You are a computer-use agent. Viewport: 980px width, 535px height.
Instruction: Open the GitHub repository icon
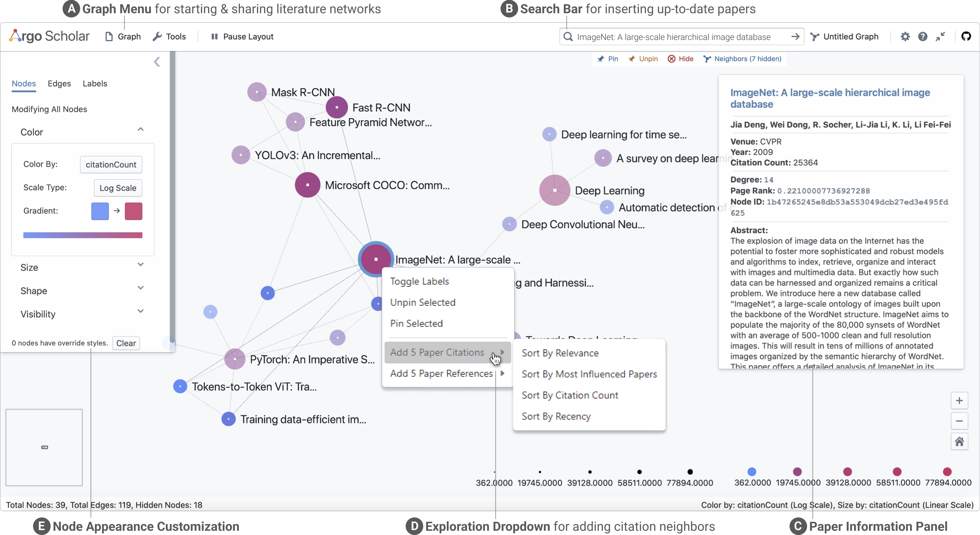[x=966, y=36]
